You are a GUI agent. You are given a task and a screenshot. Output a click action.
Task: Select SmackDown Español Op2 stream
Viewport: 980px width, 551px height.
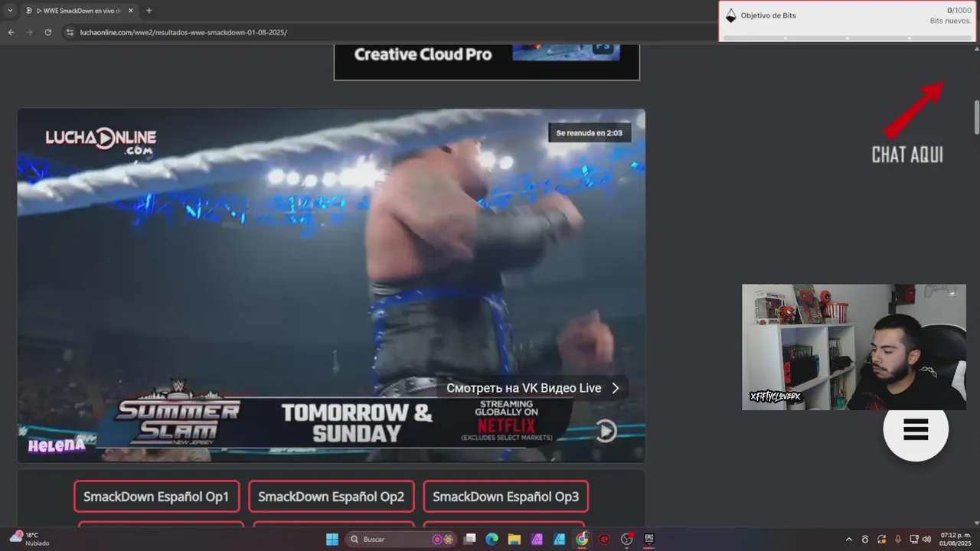[x=331, y=497]
